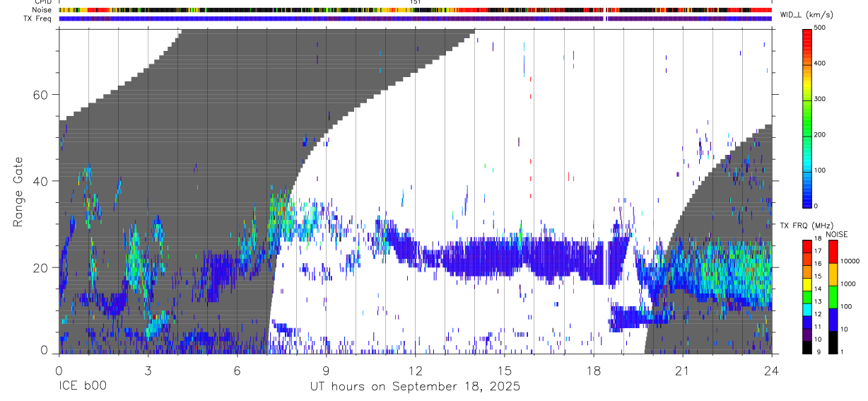This screenshot has width=868, height=401.
Task: Click the 500 tick label on WID colorbar
Action: pyautogui.click(x=820, y=28)
